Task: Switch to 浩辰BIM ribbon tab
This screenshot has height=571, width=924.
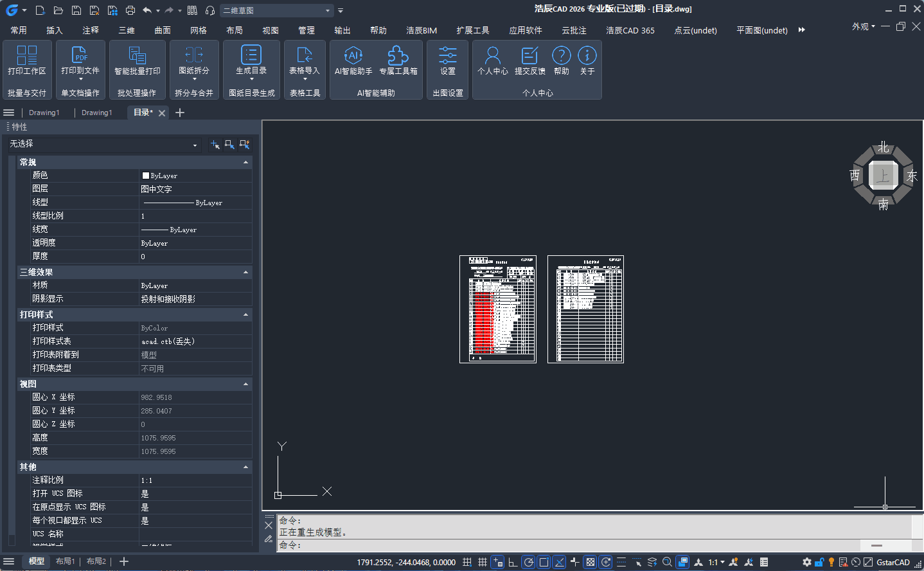Action: [x=422, y=30]
